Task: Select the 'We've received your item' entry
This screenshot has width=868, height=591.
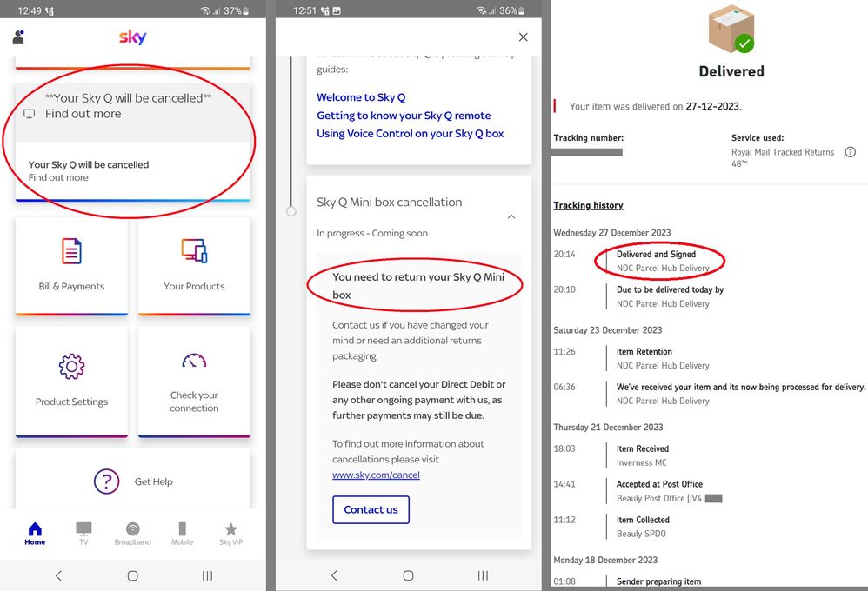Action: coord(741,394)
